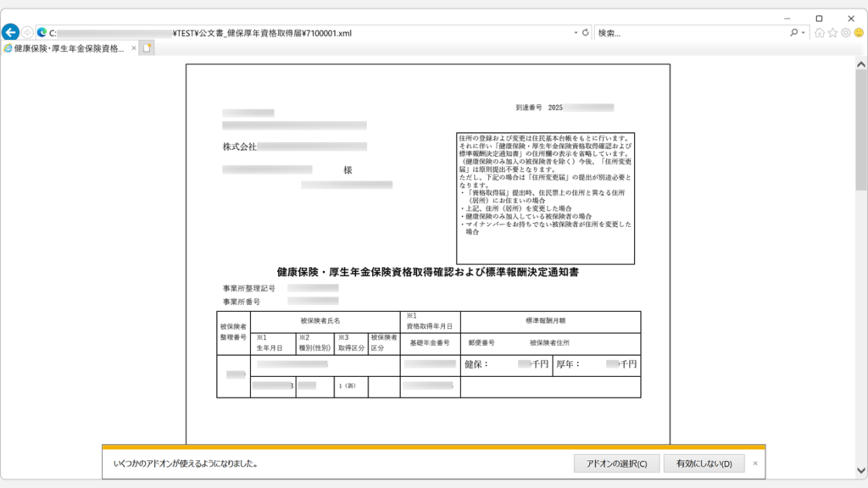Image resolution: width=868 pixels, height=488 pixels.
Task: Start a search using the magnifier icon
Action: 793,32
